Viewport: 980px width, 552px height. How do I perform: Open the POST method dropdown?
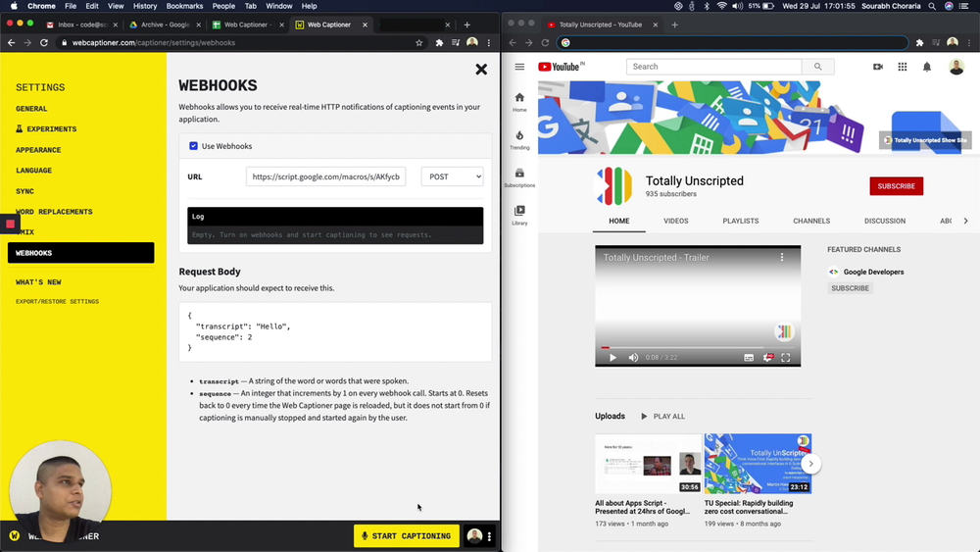coord(452,176)
